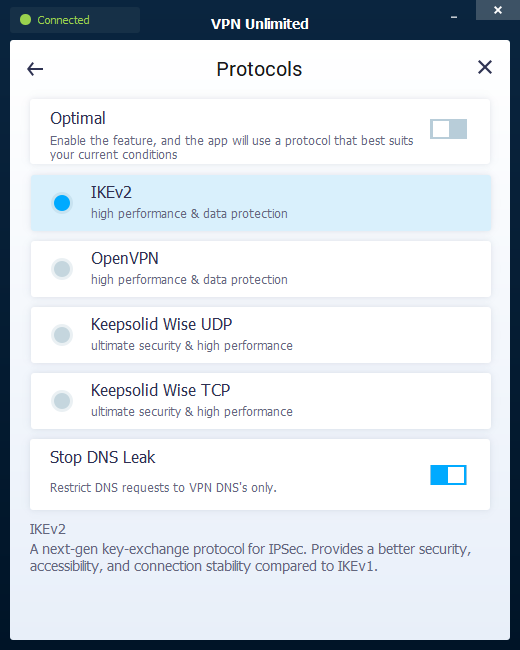Close the VPN Unlimited application window

click(498, 10)
